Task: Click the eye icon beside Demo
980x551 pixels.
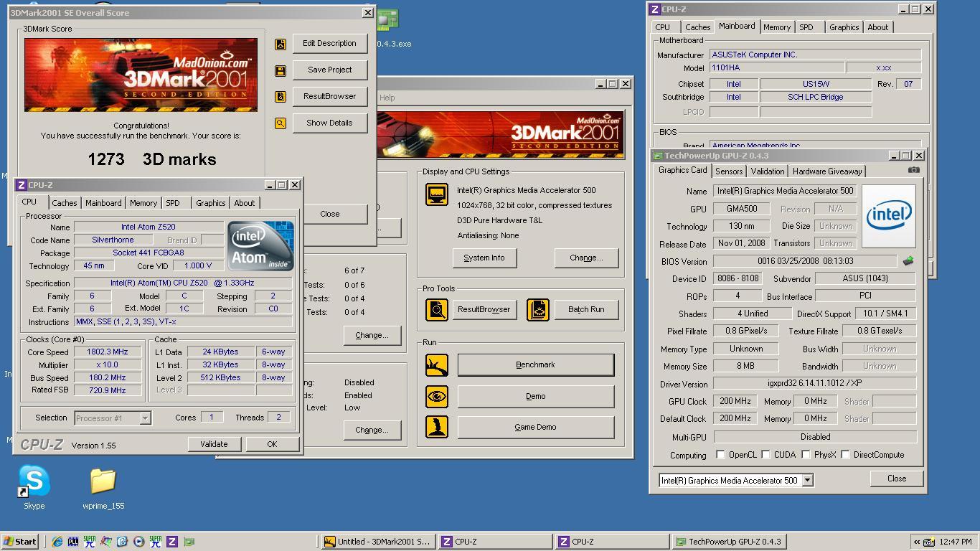Action: point(437,396)
